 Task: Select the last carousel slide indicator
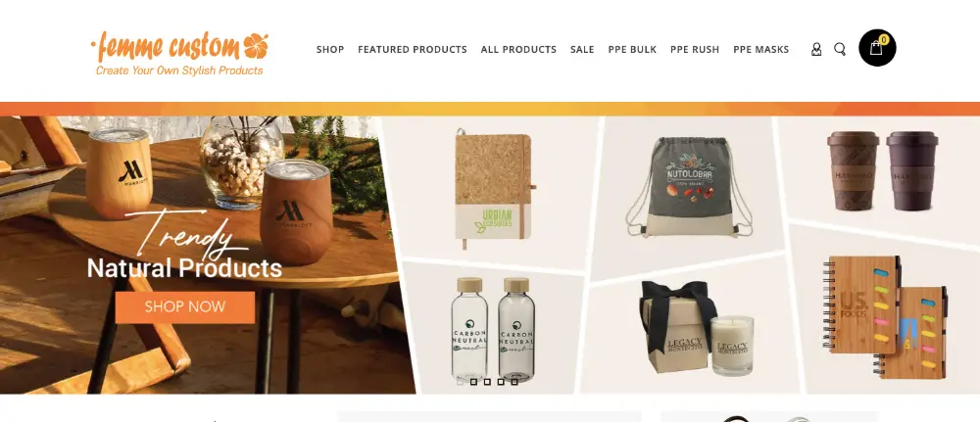tap(514, 382)
